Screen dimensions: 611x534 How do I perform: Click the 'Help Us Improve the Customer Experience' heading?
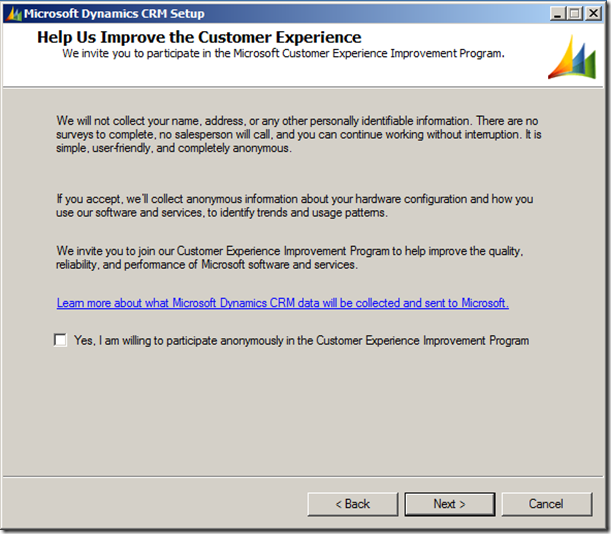point(199,37)
